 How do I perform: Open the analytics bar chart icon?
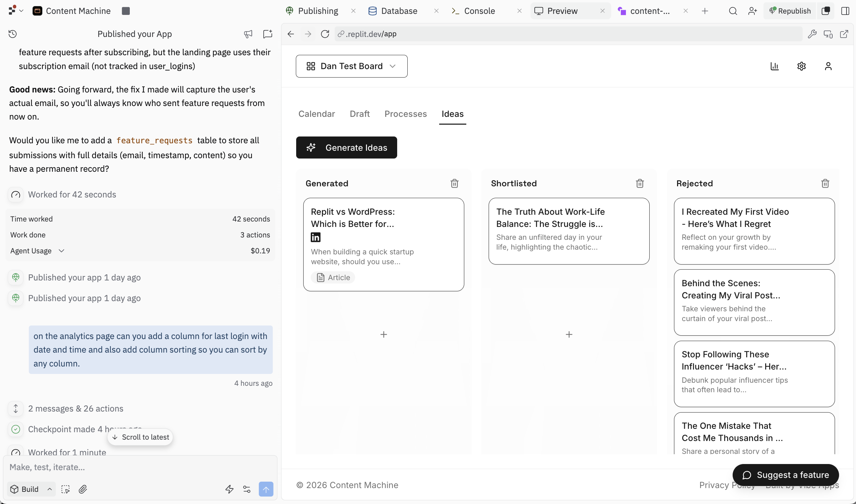point(774,66)
